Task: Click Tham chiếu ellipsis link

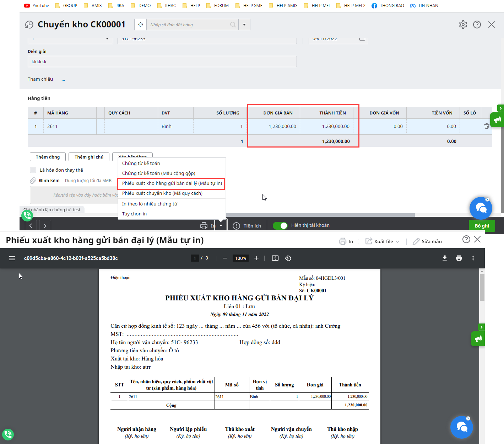Action: pos(63,79)
